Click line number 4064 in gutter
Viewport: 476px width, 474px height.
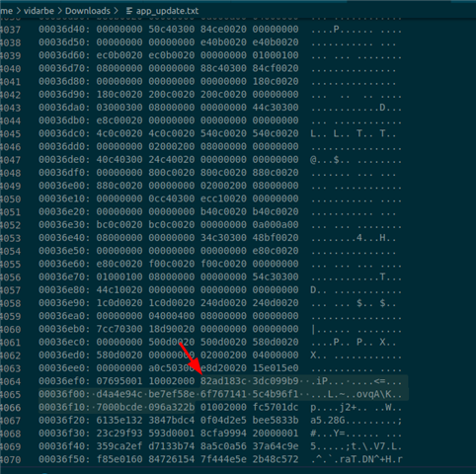(x=10, y=381)
